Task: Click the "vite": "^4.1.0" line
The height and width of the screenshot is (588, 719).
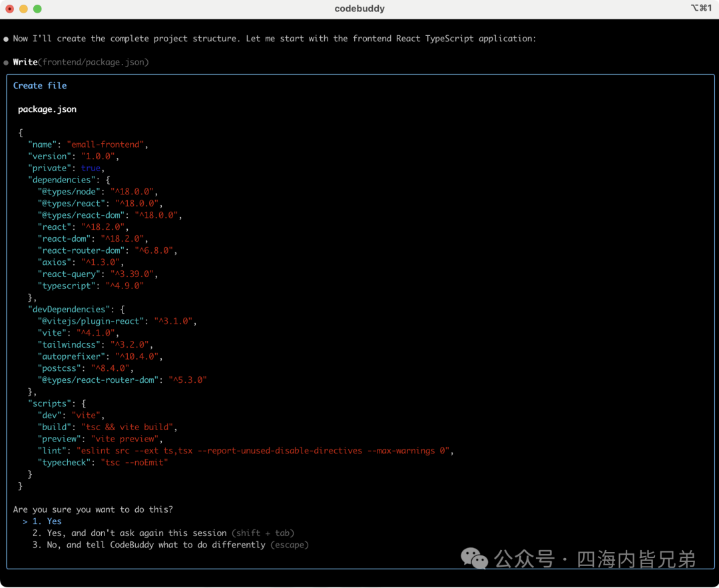Action: (79, 334)
